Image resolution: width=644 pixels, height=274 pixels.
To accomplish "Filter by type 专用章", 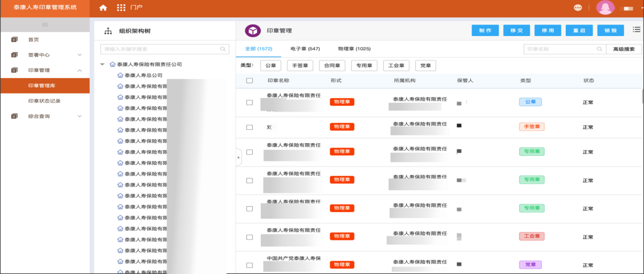I will pyautogui.click(x=364, y=65).
